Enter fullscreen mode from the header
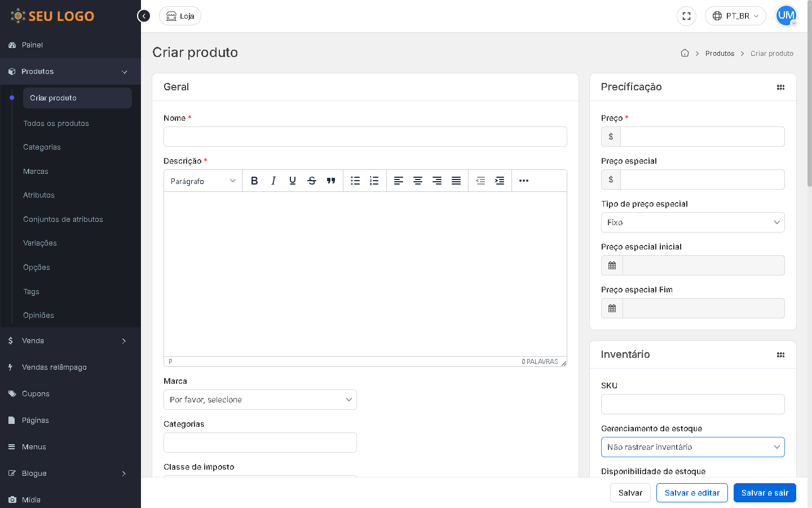This screenshot has width=812, height=508. pyautogui.click(x=686, y=16)
